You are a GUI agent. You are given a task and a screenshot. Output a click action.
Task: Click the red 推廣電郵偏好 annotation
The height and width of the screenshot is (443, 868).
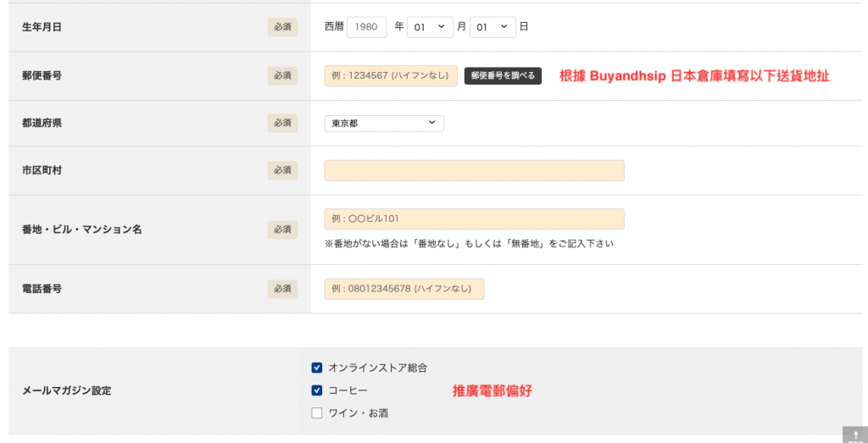point(492,390)
